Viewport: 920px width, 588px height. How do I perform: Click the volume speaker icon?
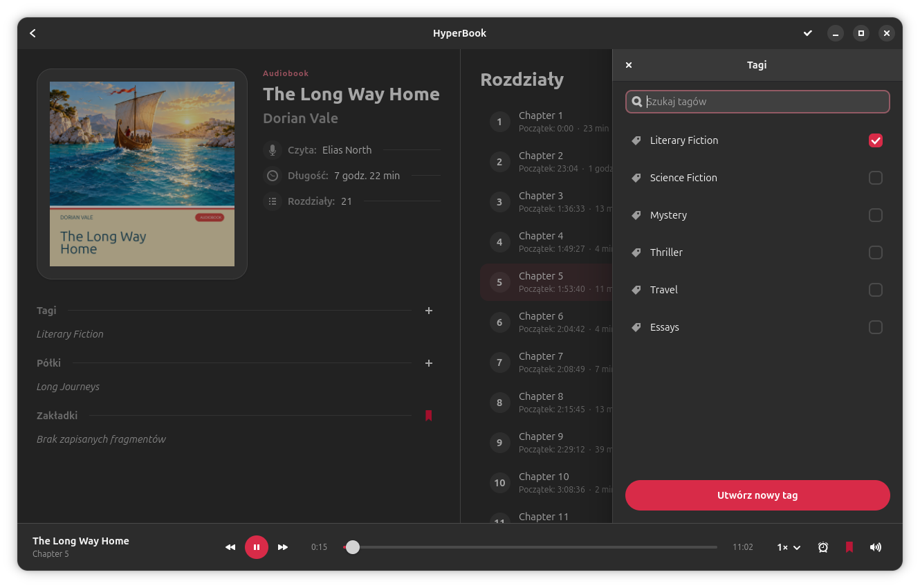pyautogui.click(x=876, y=547)
